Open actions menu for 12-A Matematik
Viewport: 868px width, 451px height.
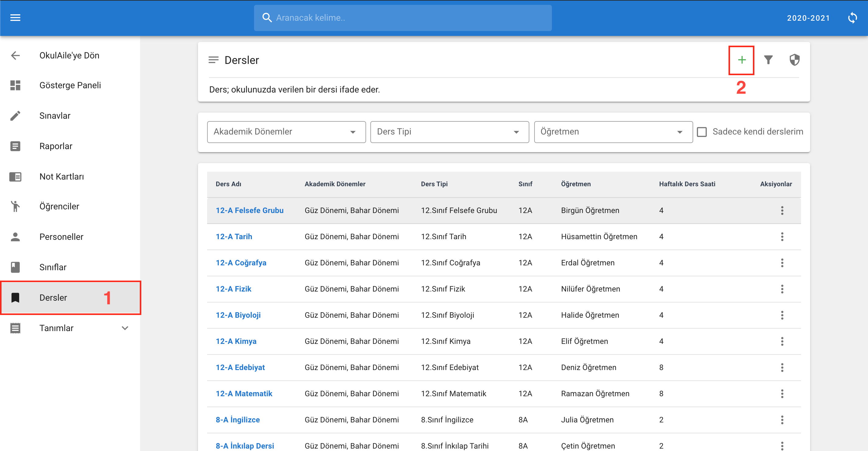[782, 393]
